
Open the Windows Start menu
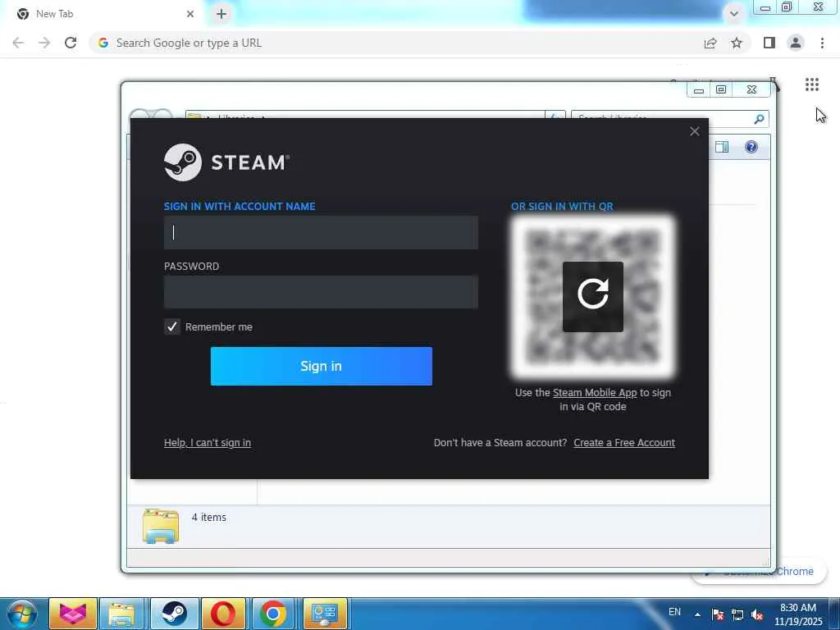[22, 614]
